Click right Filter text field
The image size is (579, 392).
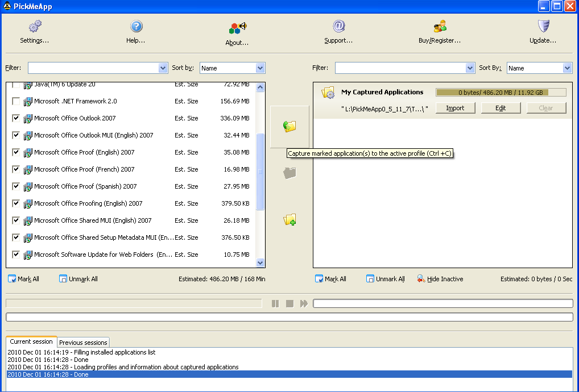(x=400, y=68)
